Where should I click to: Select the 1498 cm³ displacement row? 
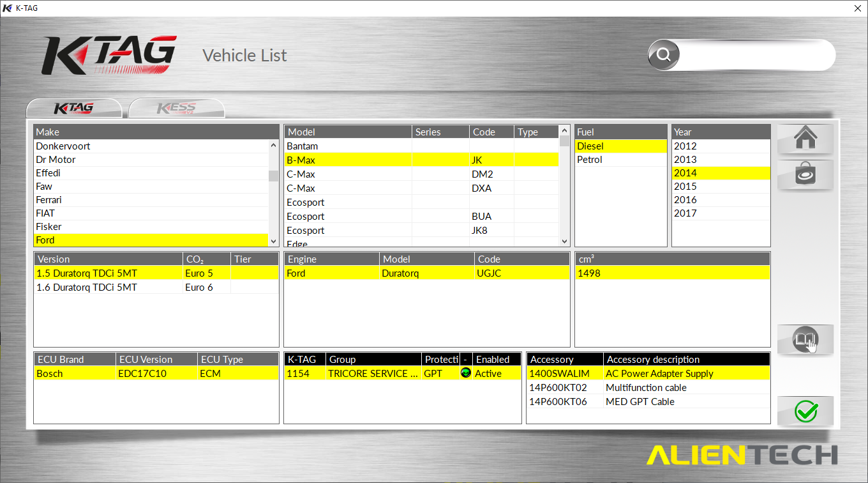673,273
